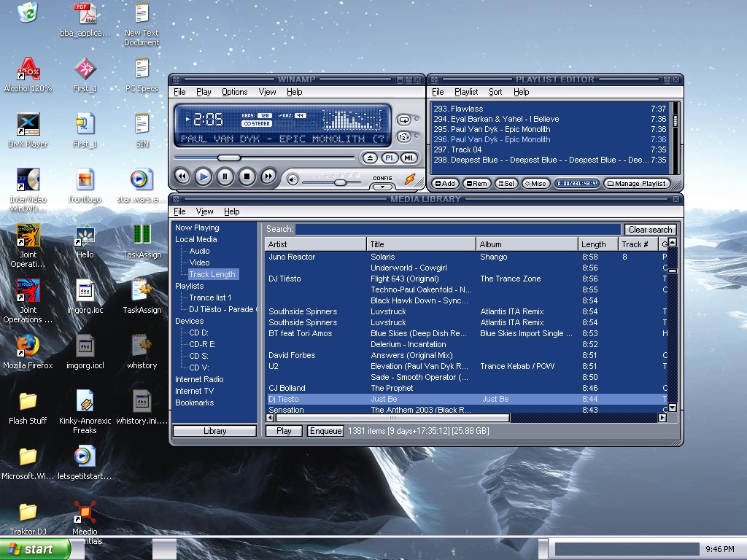747x560 pixels.
Task: Click in the Media Library Search field
Action: 458,230
